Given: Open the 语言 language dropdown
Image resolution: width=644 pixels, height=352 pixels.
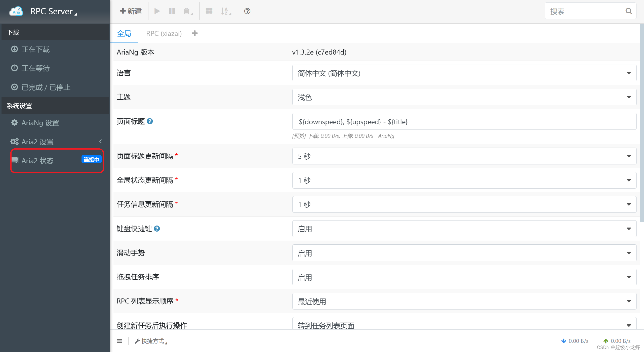Looking at the screenshot, I should tap(464, 73).
